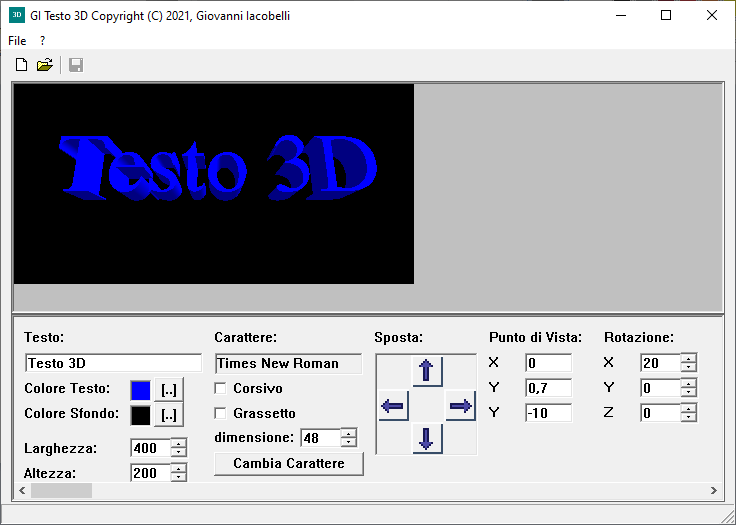Increase Rotazione Y with up spinner
The image size is (736, 525).
(689, 383)
